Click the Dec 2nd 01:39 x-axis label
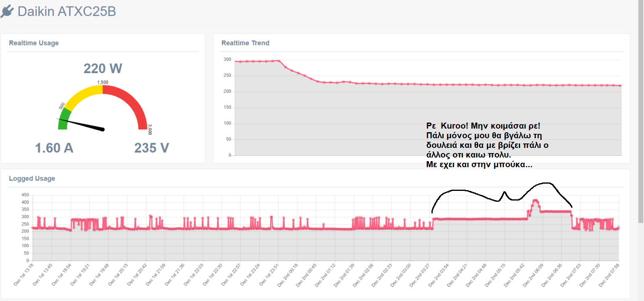Viewport: 644px width, 301px height. [345, 275]
